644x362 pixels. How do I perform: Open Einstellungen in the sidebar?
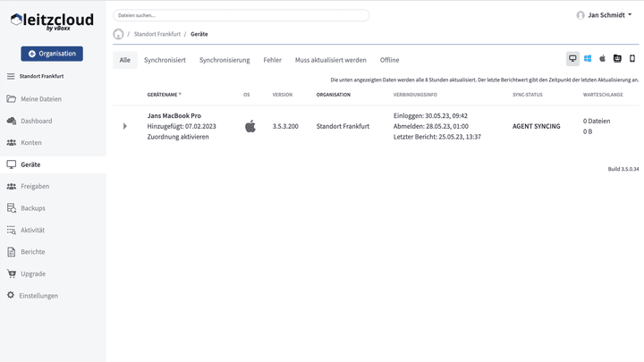pyautogui.click(x=38, y=296)
